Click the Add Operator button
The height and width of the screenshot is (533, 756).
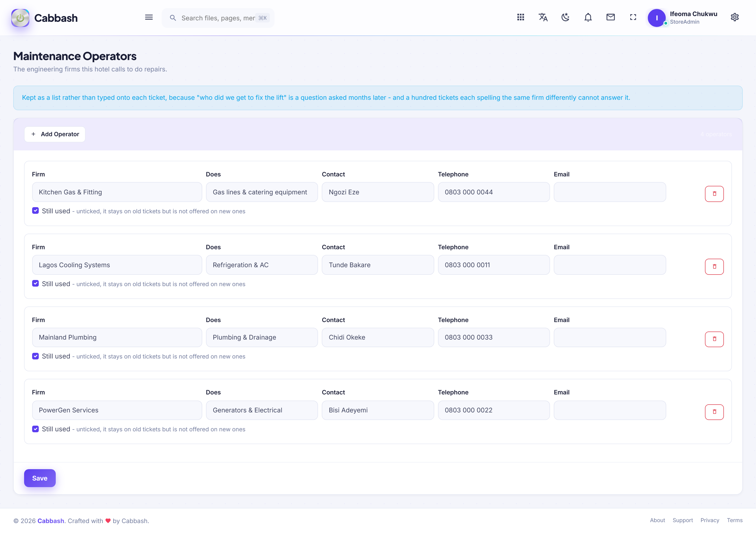click(55, 134)
